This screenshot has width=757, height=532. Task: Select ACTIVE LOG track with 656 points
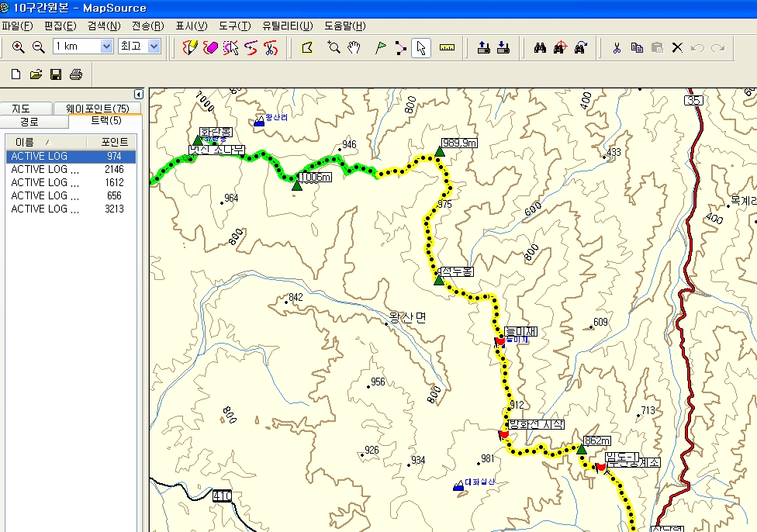tap(71, 195)
